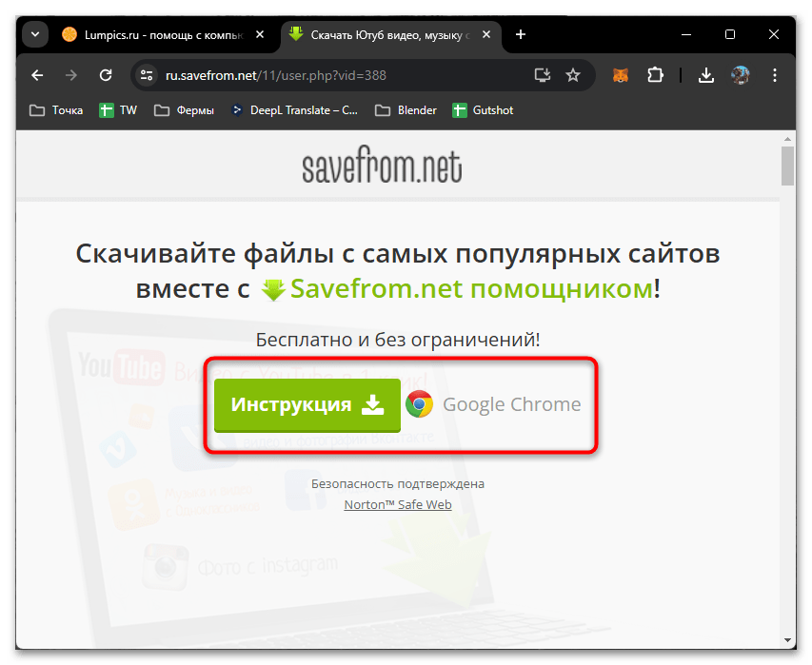Open the tab search dropdown arrow
Screen dimensions: 812x665
tap(34, 34)
